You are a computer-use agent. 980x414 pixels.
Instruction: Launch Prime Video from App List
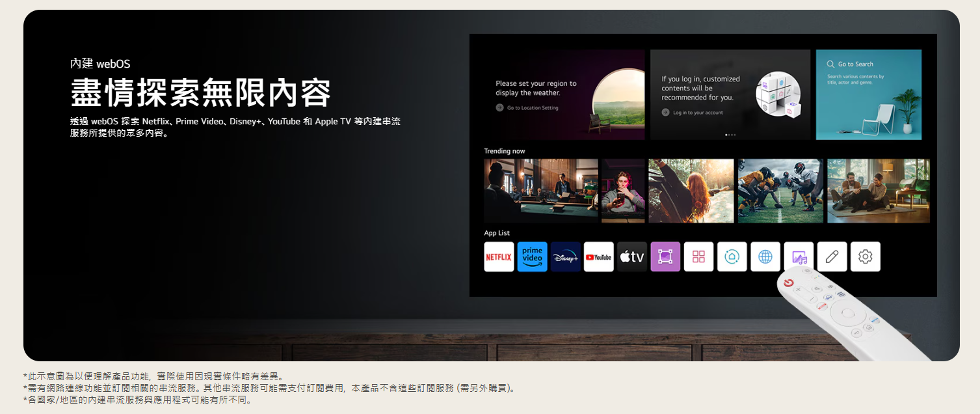[x=532, y=257]
